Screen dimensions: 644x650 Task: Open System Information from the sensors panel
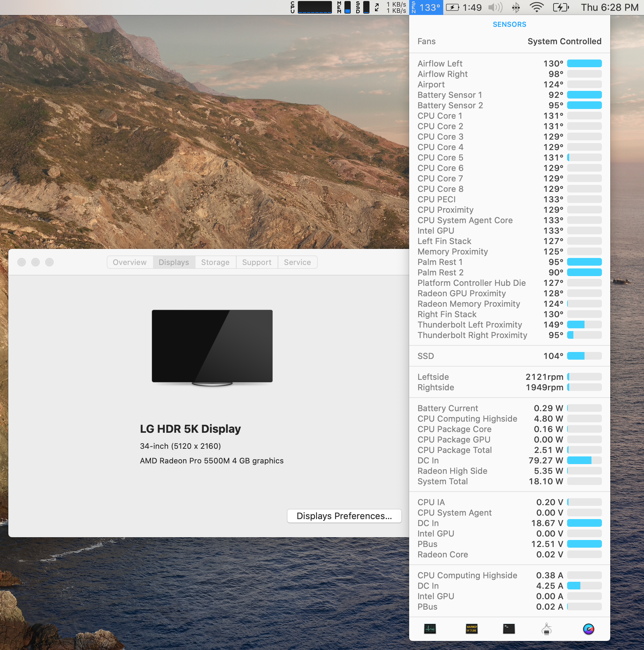(x=547, y=629)
